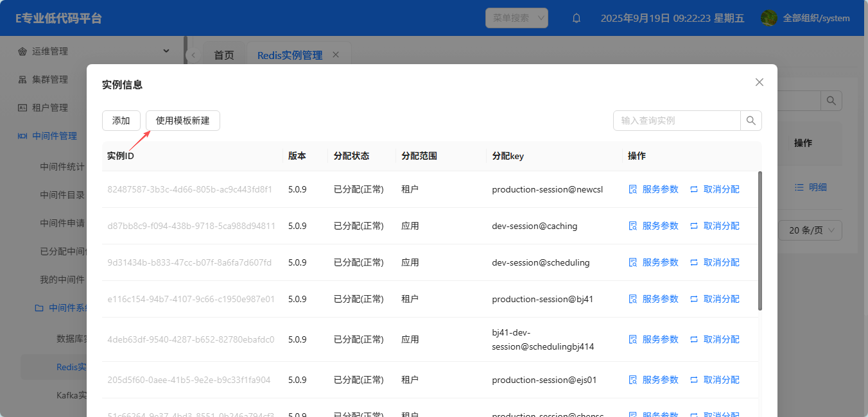
Task: Expand the 运维管理 menu
Action: pos(166,51)
